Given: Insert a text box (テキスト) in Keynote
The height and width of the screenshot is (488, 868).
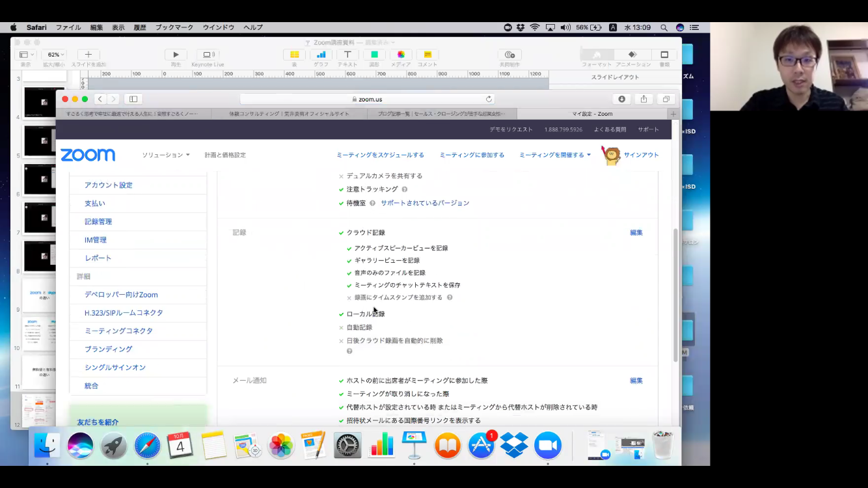Looking at the screenshot, I should tap(347, 55).
